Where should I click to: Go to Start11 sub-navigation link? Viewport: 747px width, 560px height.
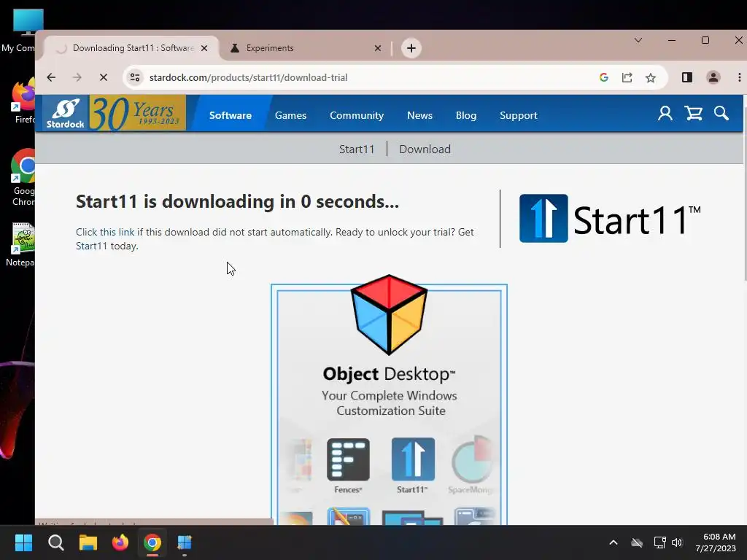356,149
